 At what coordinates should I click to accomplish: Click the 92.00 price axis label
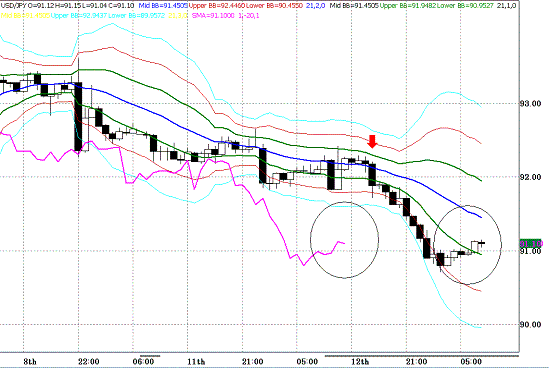pyautogui.click(x=531, y=177)
